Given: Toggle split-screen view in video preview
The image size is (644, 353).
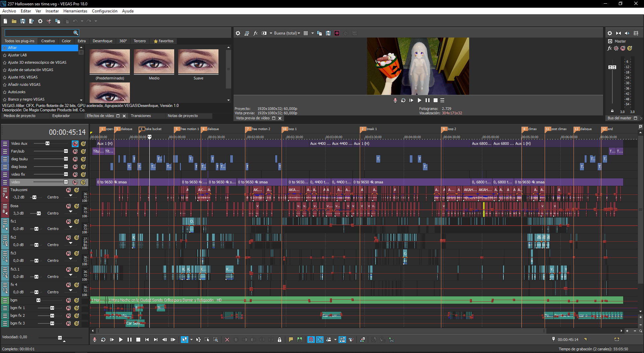Looking at the screenshot, I should pyautogui.click(x=264, y=33).
